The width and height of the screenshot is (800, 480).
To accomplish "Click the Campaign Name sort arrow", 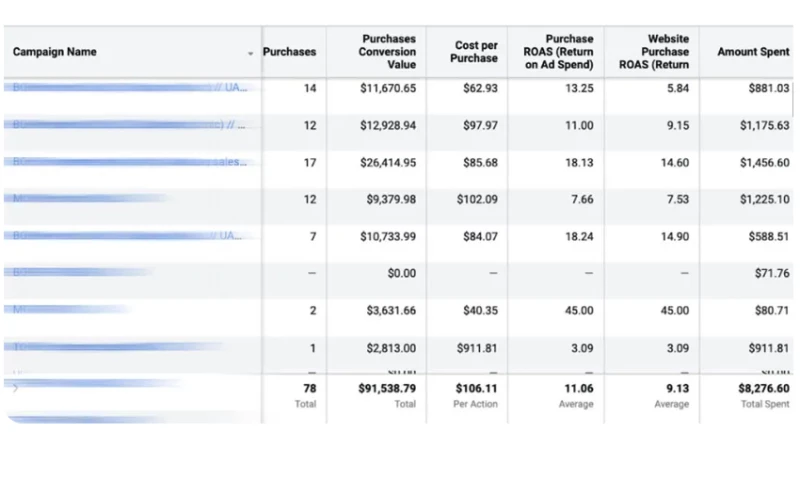I will click(x=250, y=53).
